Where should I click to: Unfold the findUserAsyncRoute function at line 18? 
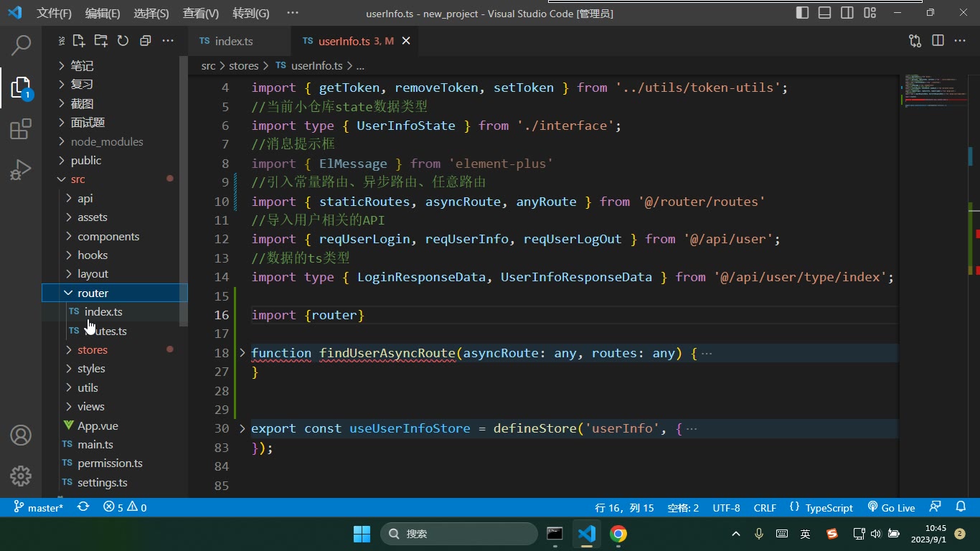[x=242, y=353]
